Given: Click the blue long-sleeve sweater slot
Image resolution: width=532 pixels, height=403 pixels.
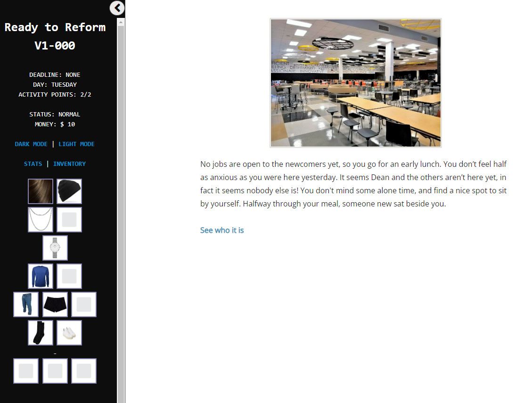Looking at the screenshot, I should pyautogui.click(x=41, y=276).
